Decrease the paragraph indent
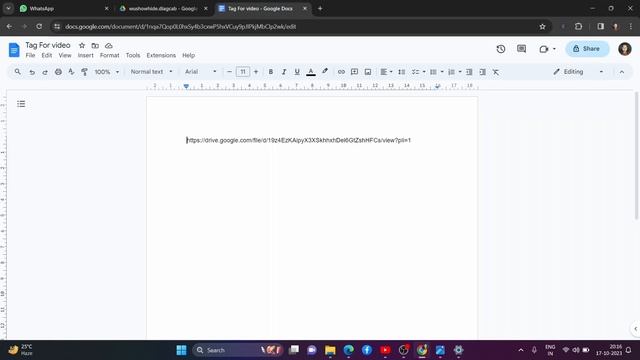Image resolution: width=640 pixels, height=360 pixels. click(469, 72)
